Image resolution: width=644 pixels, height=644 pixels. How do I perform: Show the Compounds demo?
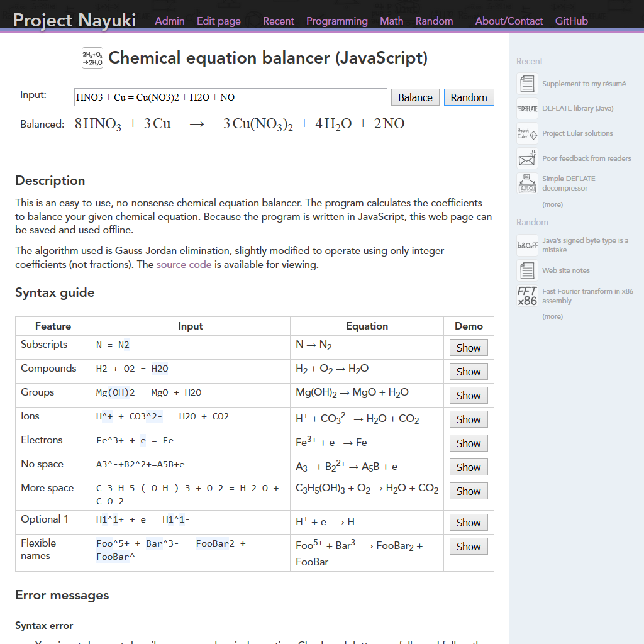coord(469,372)
